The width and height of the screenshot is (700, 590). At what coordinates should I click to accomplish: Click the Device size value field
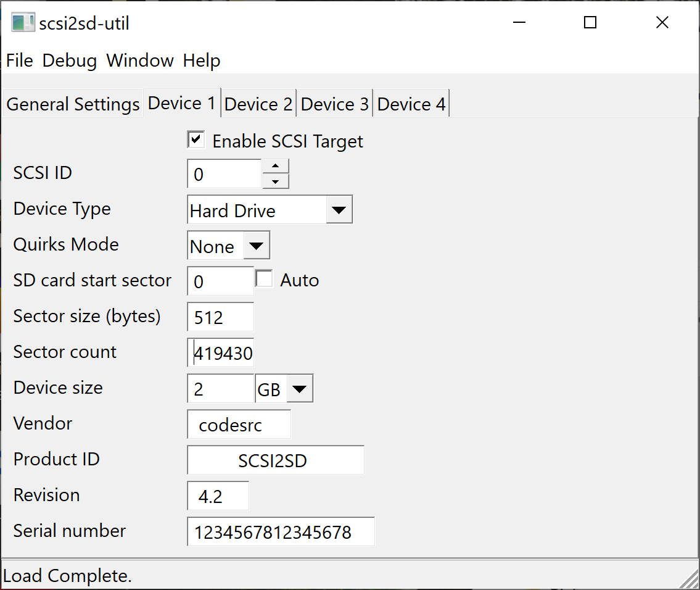[x=221, y=388]
